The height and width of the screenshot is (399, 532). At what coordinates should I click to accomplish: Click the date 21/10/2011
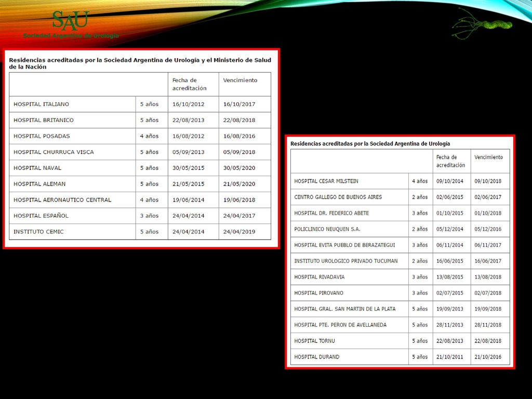(x=449, y=356)
